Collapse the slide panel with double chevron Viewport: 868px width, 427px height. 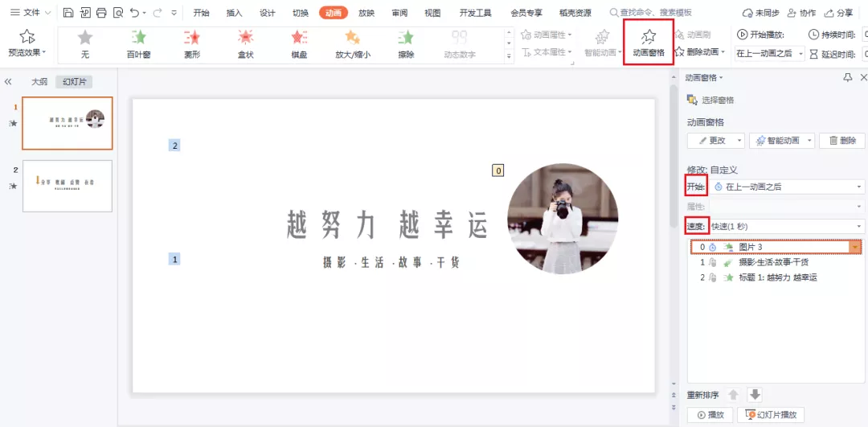(8, 82)
